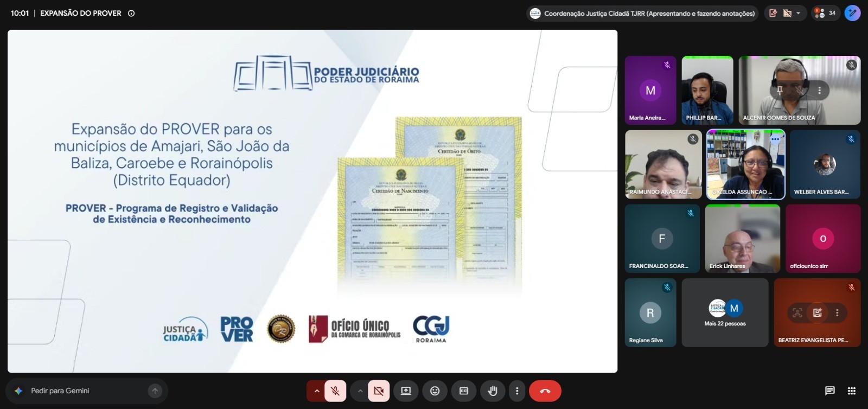Click the EXPANSÃO DO PROVER meeting title
The height and width of the screenshot is (409, 868).
click(81, 14)
